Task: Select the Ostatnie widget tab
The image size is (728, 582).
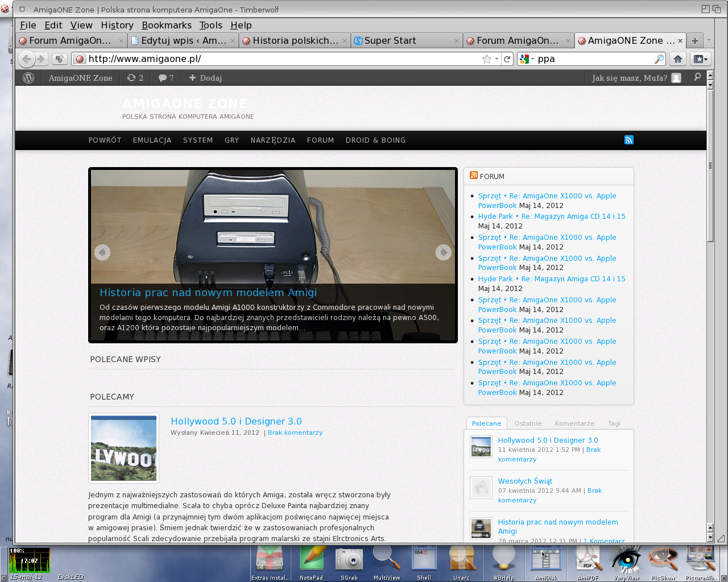Action: pos(528,423)
